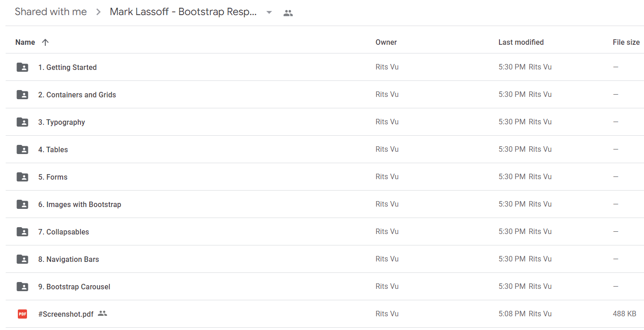The height and width of the screenshot is (330, 644).
Task: Click the 5:30 PM time in the Typography row
Action: (x=512, y=122)
